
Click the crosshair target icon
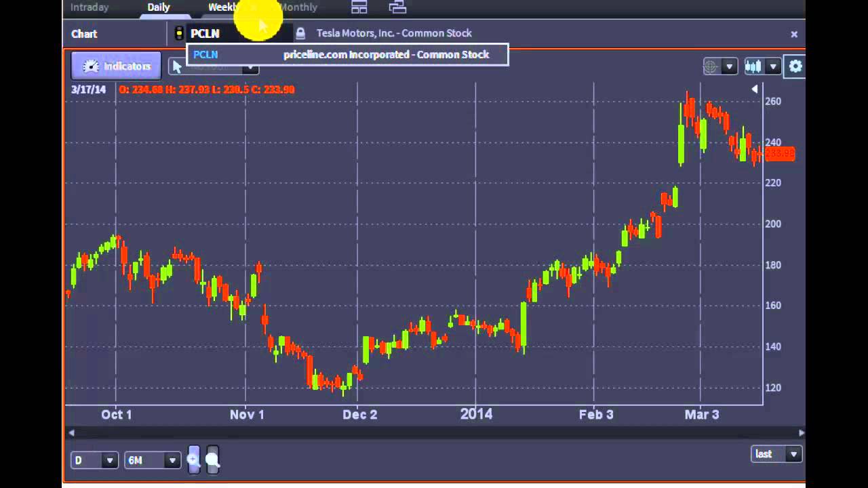(x=711, y=66)
